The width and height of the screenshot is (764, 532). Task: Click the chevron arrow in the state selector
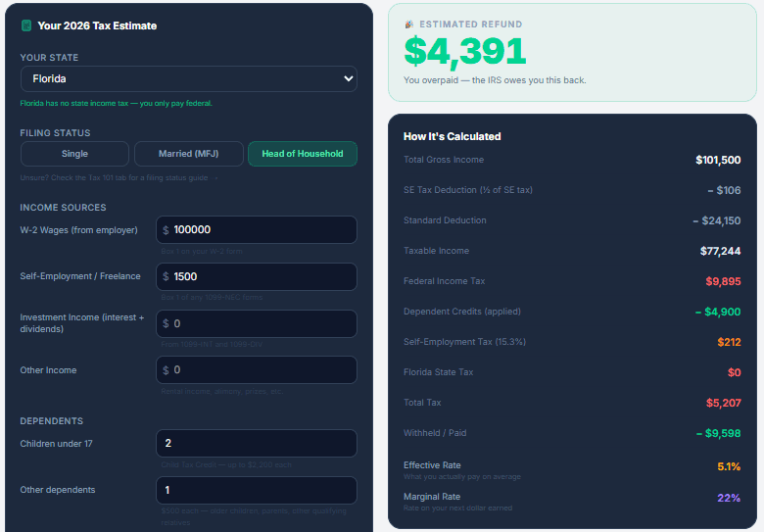coord(348,78)
